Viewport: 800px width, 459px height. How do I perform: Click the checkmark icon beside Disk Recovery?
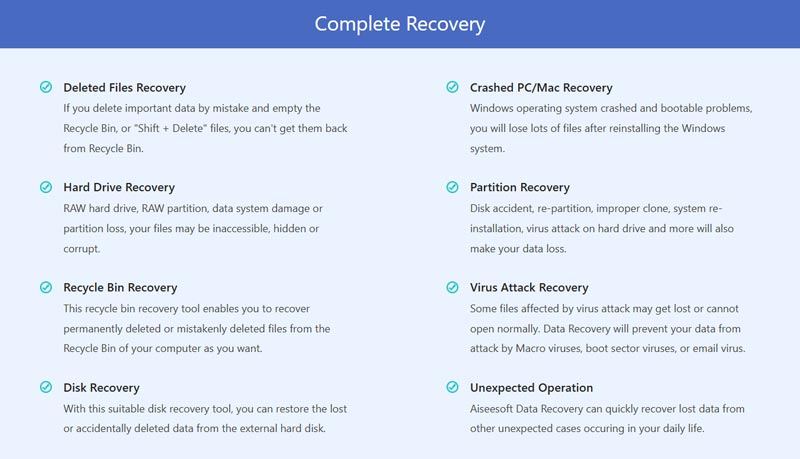pos(46,387)
